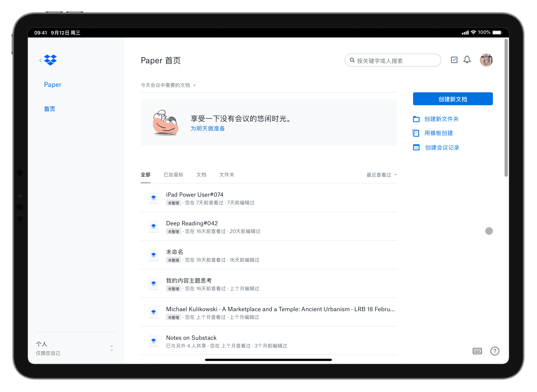This screenshot has width=537, height=392.
Task: Click the calendar icon for 创建会议记录
Action: [x=416, y=148]
